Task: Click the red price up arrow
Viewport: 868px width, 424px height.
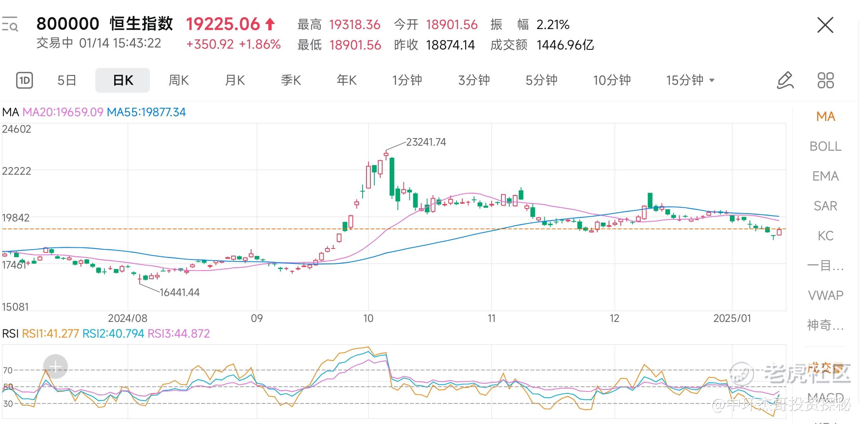Action: (x=270, y=24)
